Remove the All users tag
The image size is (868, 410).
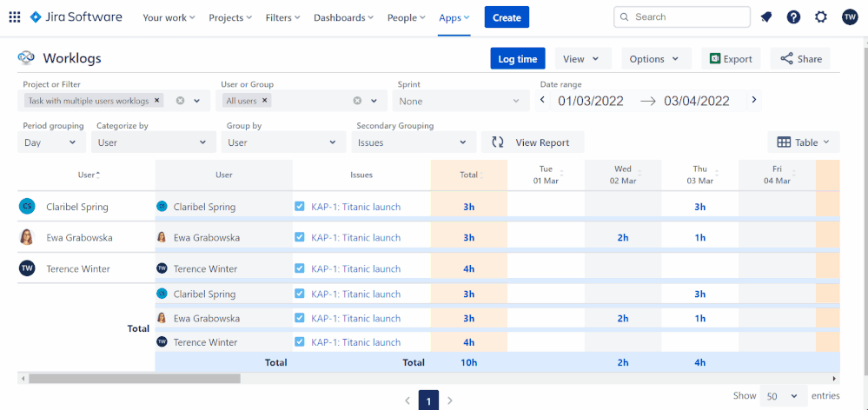(x=265, y=101)
